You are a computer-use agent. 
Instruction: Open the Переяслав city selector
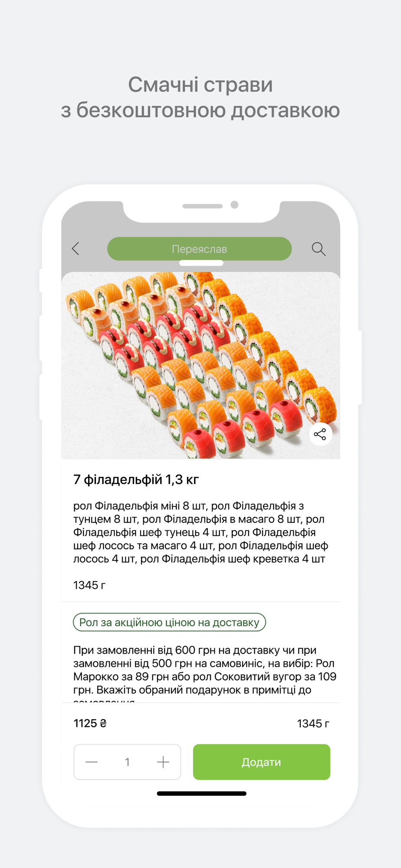(x=199, y=249)
